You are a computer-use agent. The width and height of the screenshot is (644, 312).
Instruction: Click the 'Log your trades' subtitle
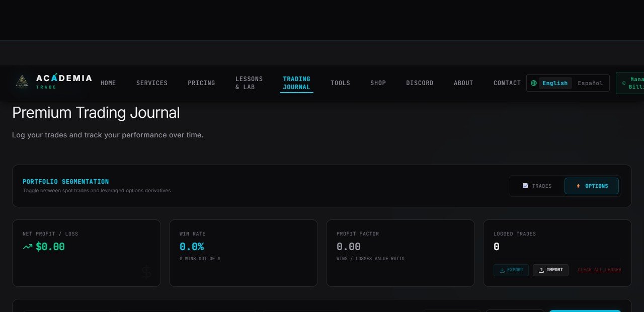click(108, 135)
